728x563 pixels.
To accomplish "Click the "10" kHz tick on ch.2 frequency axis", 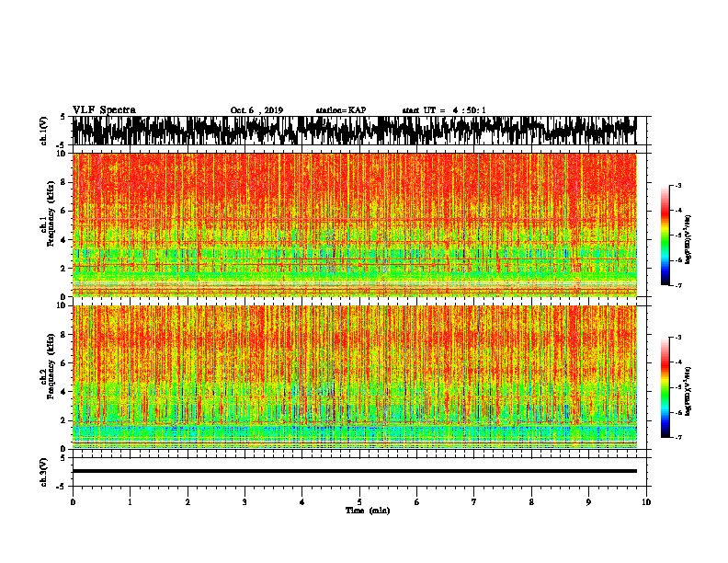I will [62, 305].
